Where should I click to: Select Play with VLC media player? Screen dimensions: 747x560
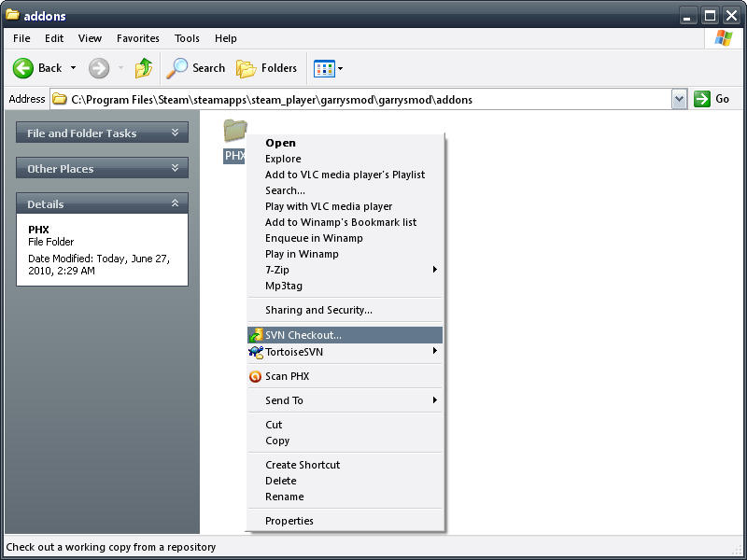345,206
